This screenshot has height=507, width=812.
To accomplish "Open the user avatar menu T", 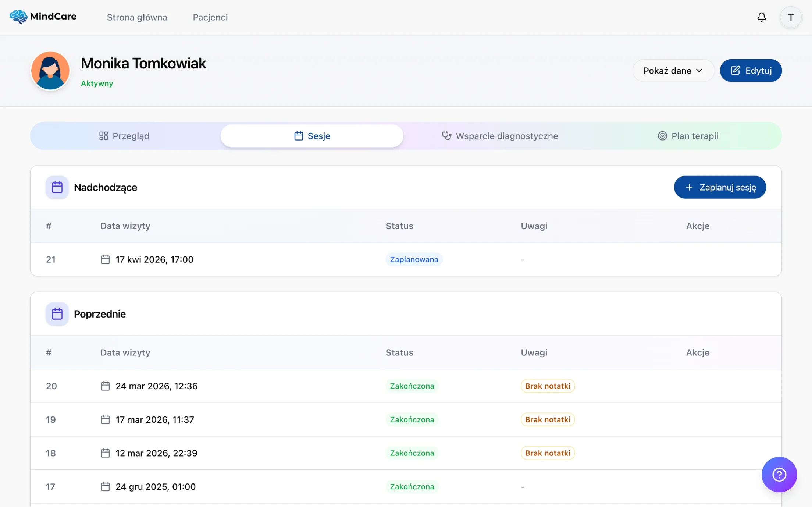I will point(791,17).
